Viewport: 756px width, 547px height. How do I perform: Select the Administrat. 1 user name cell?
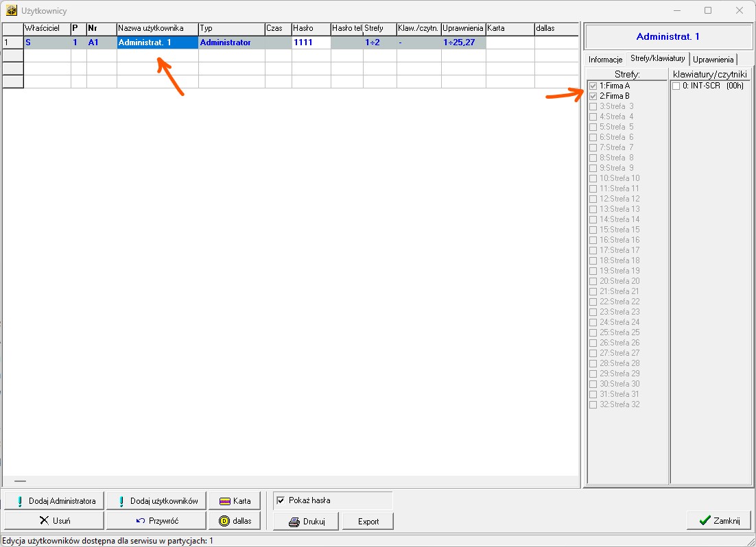click(x=157, y=42)
